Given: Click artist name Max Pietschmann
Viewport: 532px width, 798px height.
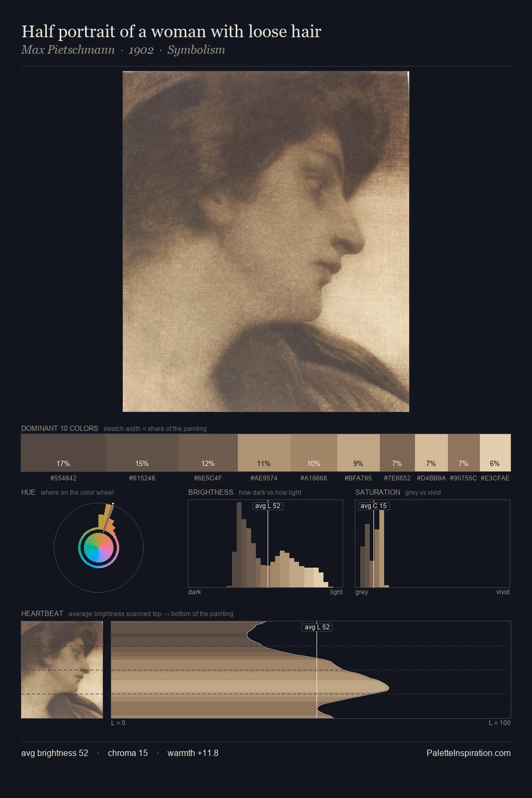Looking at the screenshot, I should pyautogui.click(x=68, y=50).
